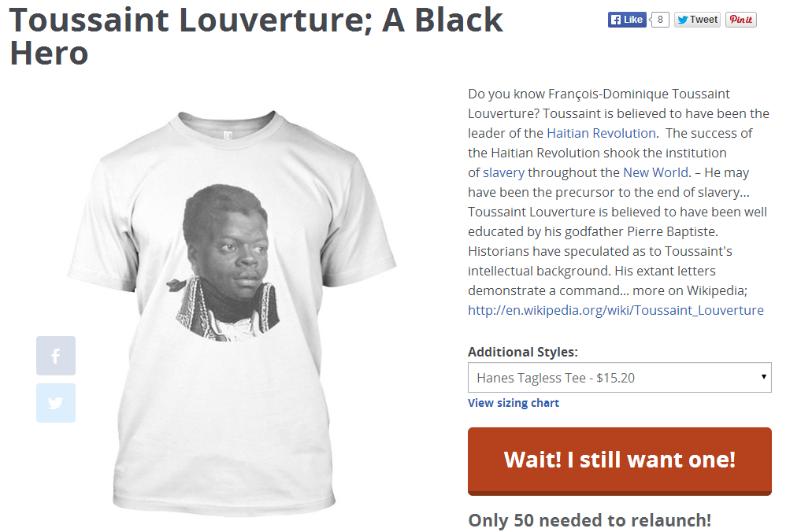Share on Twitter using the square side icon

pos(56,403)
